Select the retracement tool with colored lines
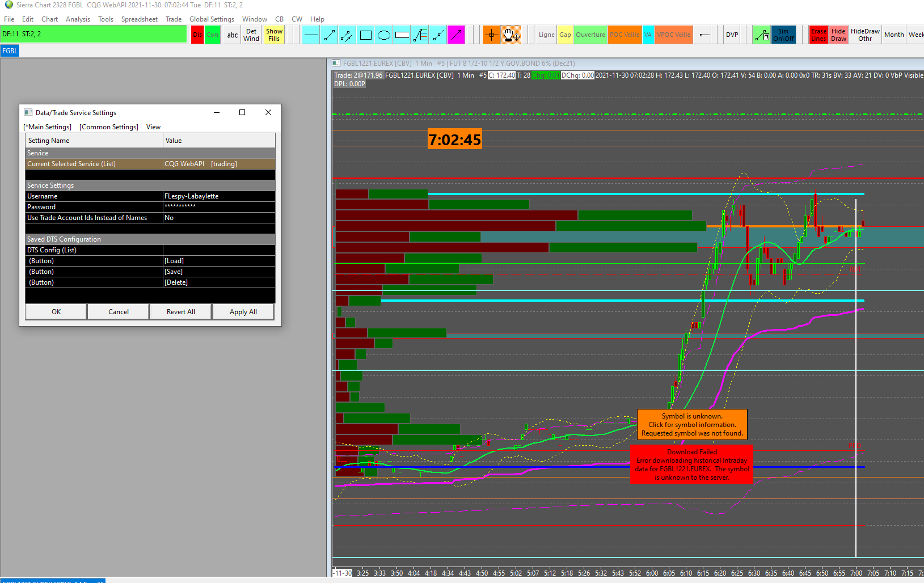Viewport: 924px width, 583px height. [420, 35]
